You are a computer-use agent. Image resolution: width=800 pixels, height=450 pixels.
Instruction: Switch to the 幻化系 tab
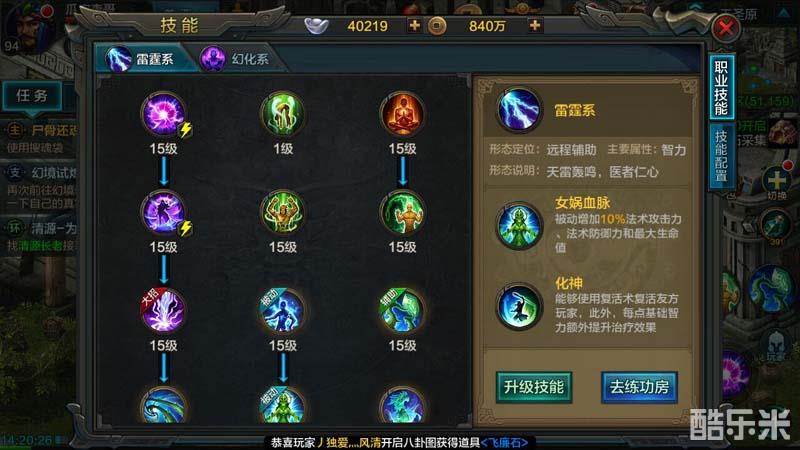237,59
